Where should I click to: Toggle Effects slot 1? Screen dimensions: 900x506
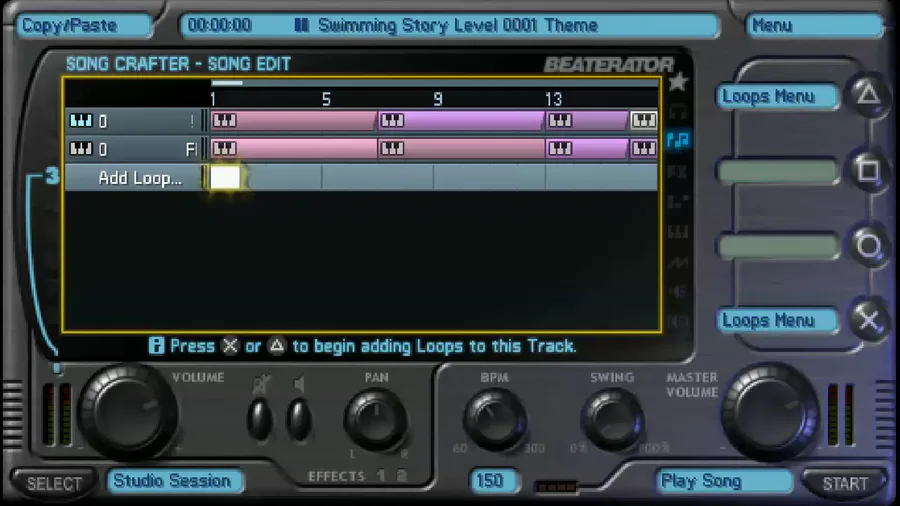point(381,476)
